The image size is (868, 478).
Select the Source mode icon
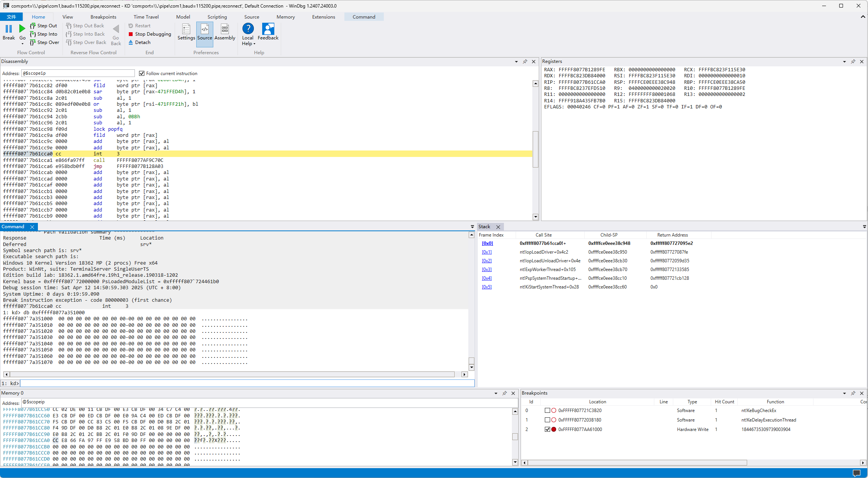click(205, 29)
